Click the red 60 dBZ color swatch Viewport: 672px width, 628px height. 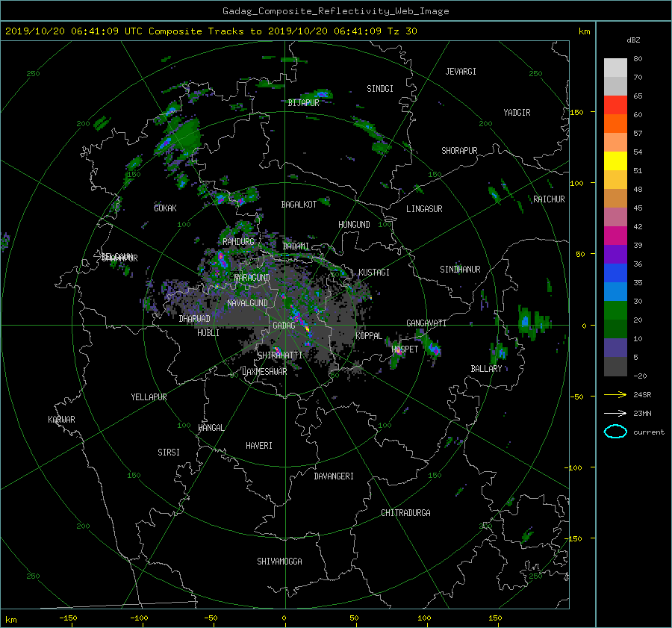coord(615,105)
